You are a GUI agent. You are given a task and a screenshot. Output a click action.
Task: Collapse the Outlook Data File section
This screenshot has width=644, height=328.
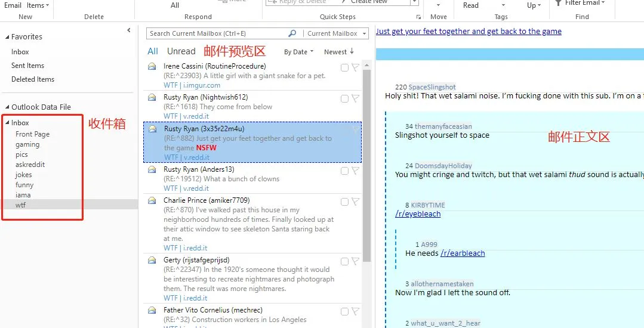pyautogui.click(x=7, y=107)
